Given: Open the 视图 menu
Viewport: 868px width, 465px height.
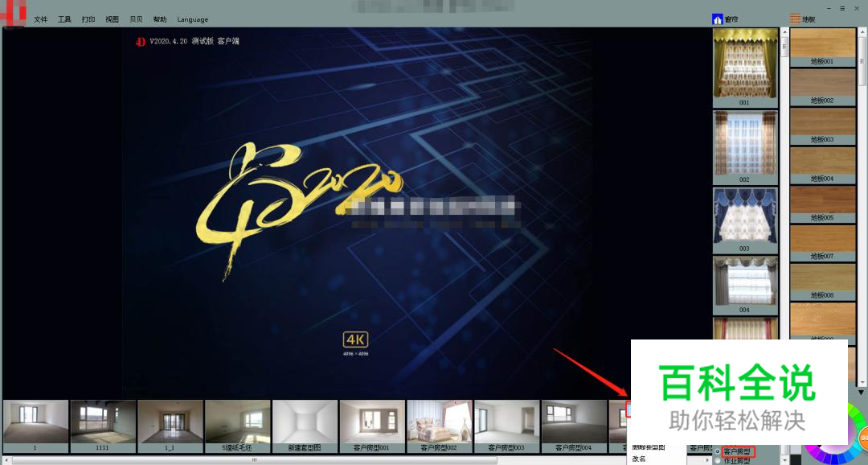Looking at the screenshot, I should [x=112, y=19].
